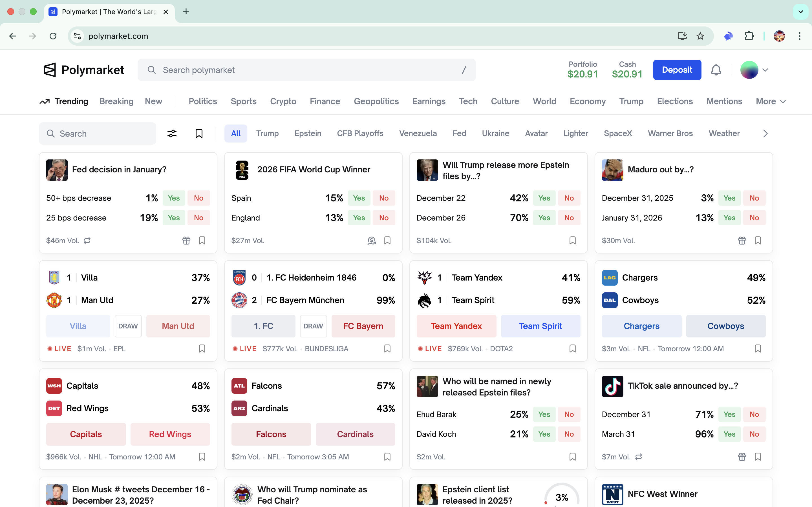Open your saved bookmarks list
812x507 pixels.
click(x=199, y=133)
